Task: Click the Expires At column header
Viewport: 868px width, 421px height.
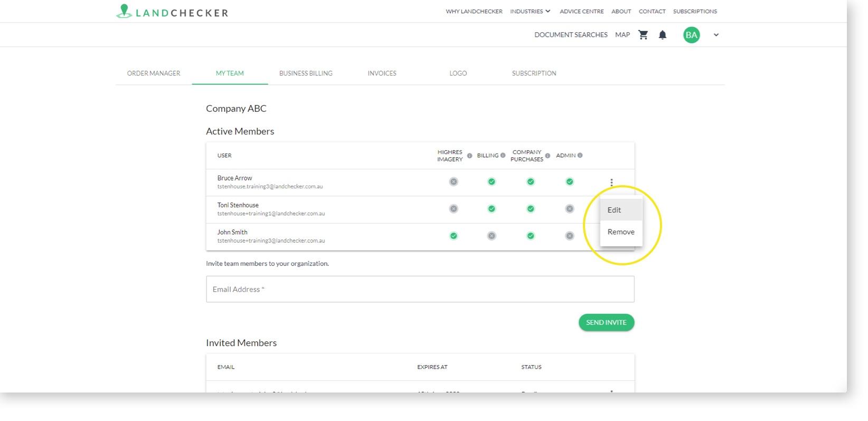Action: click(432, 367)
